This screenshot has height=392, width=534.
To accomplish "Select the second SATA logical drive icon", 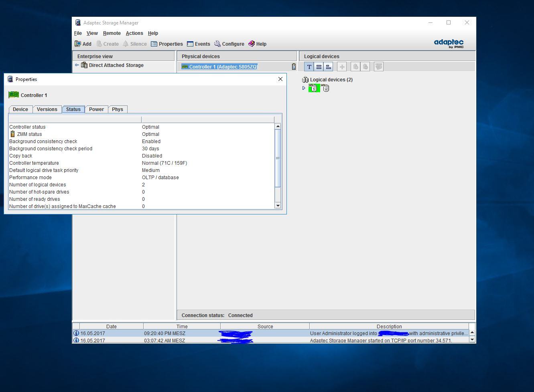I will 325,88.
